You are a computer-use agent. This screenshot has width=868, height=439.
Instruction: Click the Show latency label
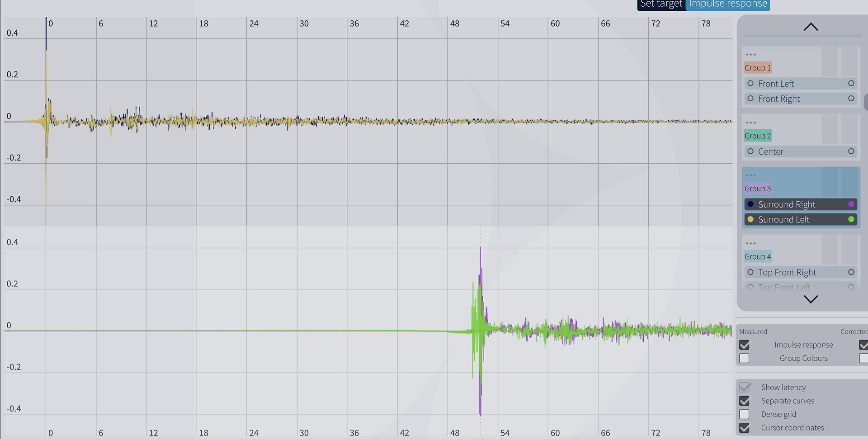(783, 387)
